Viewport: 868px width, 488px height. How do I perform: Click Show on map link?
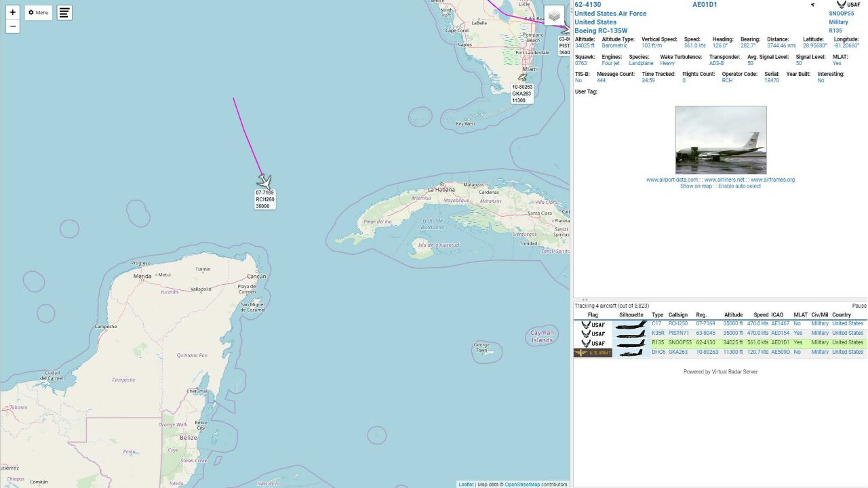click(696, 186)
